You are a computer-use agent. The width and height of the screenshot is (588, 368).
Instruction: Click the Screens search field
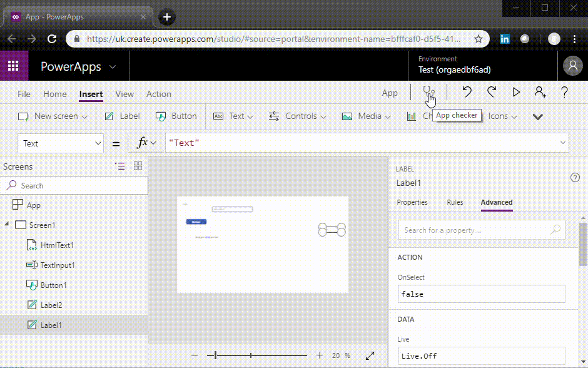point(74,185)
